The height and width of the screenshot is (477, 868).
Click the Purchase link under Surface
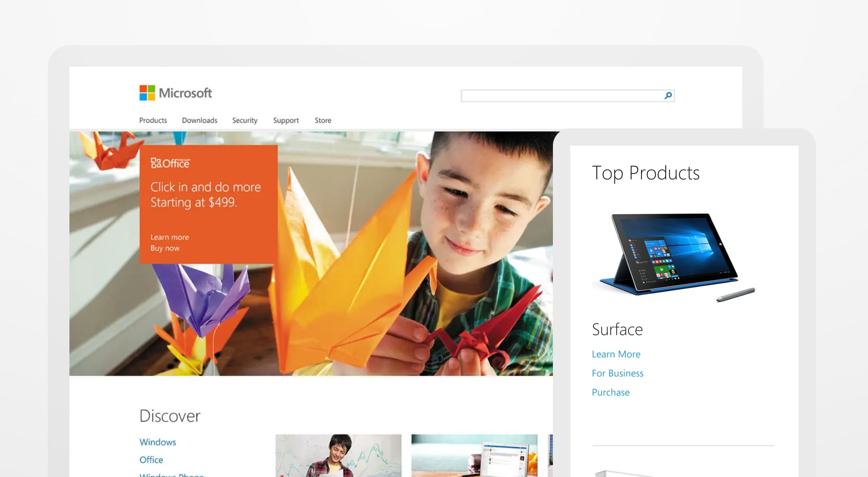[611, 392]
